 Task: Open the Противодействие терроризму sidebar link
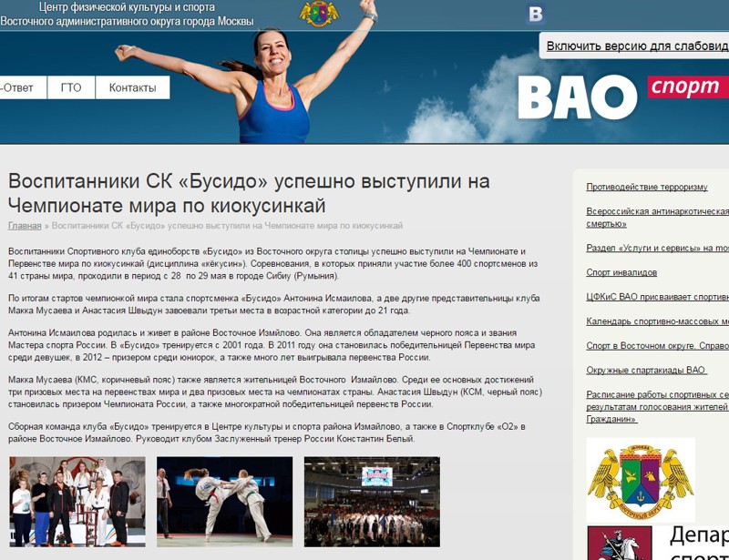click(646, 187)
